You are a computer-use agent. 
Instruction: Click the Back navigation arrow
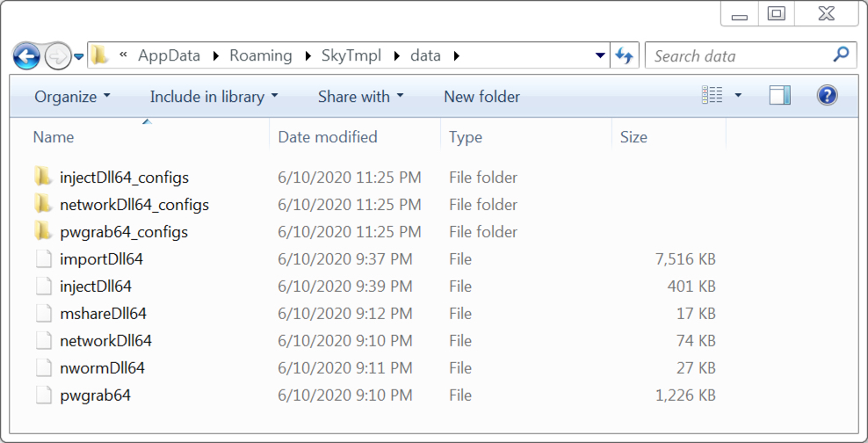click(x=26, y=56)
